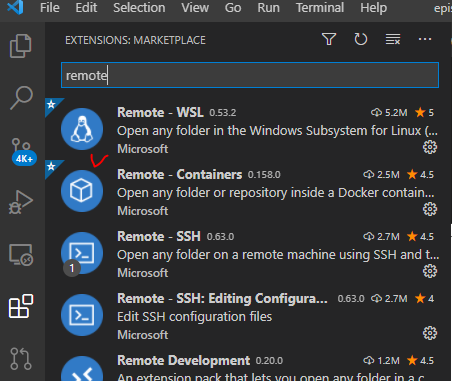Open the Explorer view in activity bar

pyautogui.click(x=21, y=46)
